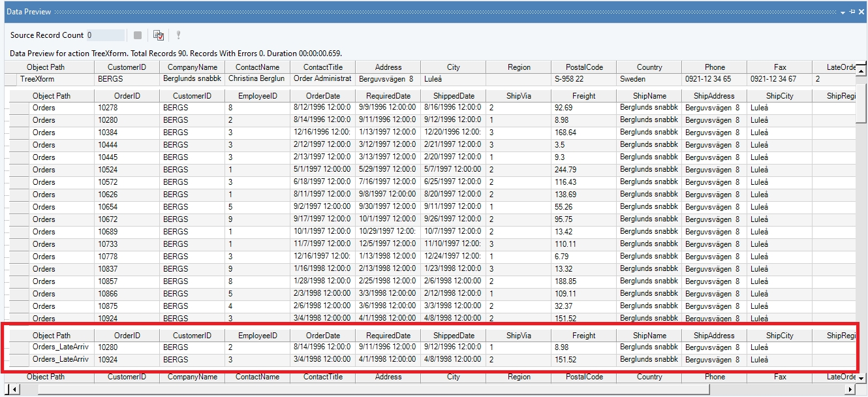Sort by CompanyName column header in top row
The height and width of the screenshot is (397, 868).
(x=192, y=67)
